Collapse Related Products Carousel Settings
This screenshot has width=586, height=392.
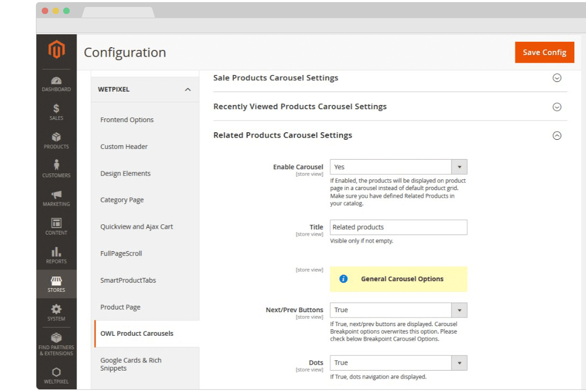pos(557,136)
